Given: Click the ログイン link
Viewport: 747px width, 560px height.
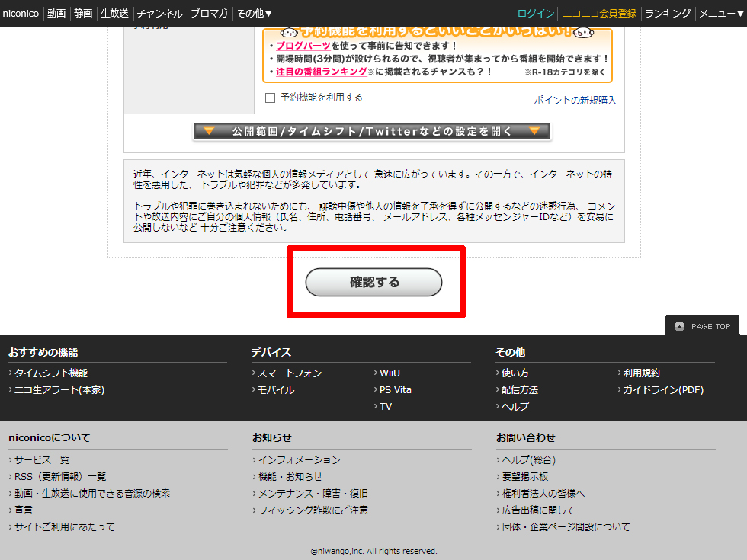Looking at the screenshot, I should pos(535,14).
